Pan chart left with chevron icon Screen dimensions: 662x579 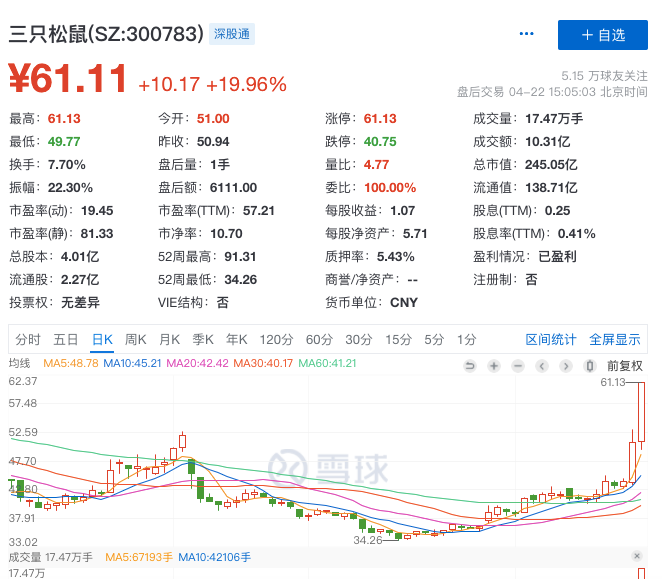click(542, 366)
